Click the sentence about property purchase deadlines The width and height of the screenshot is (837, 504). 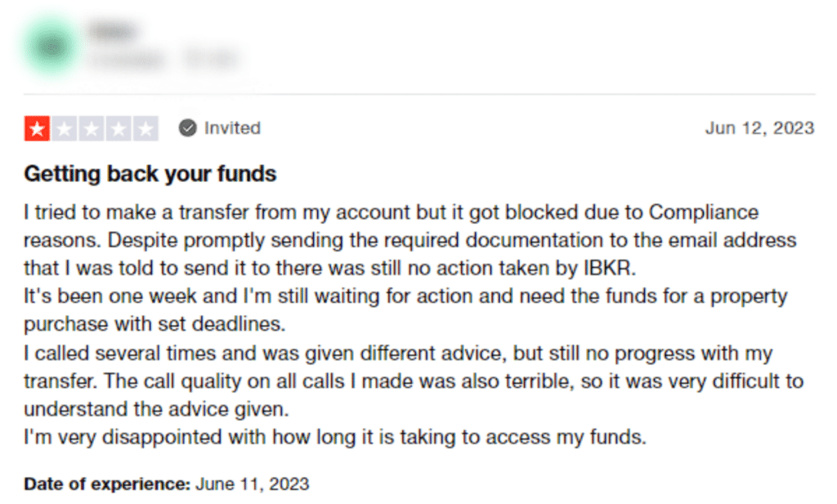[x=405, y=310]
